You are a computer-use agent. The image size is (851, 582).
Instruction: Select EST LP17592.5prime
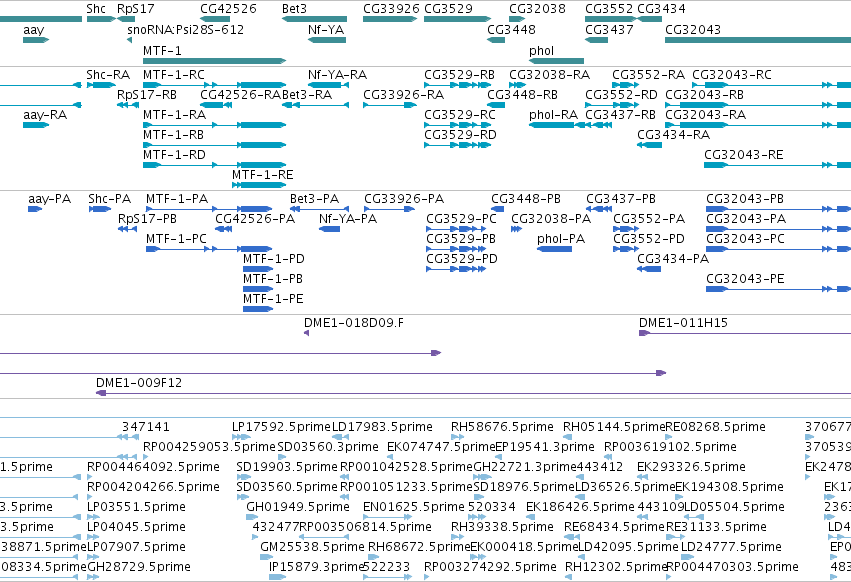pyautogui.click(x=241, y=437)
